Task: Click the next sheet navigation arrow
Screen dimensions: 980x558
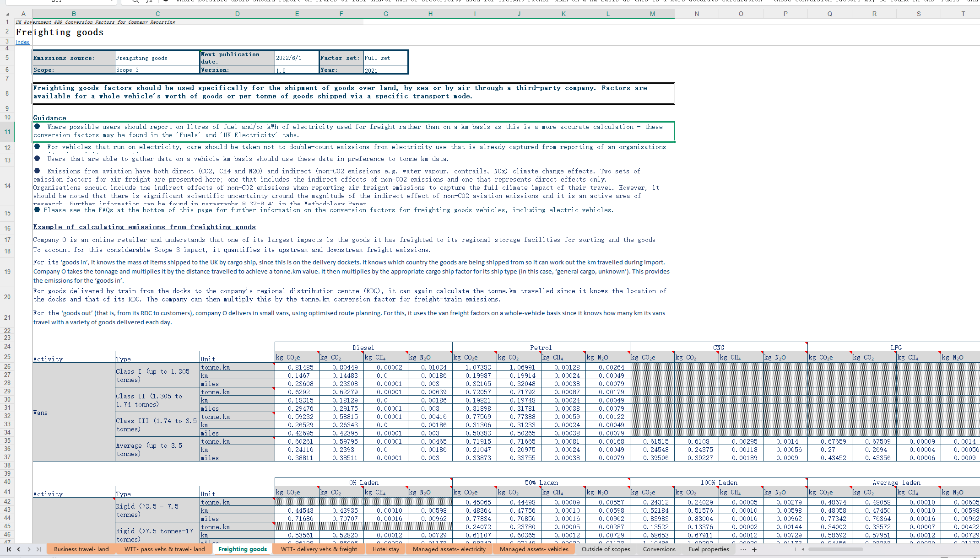Action: pos(29,549)
